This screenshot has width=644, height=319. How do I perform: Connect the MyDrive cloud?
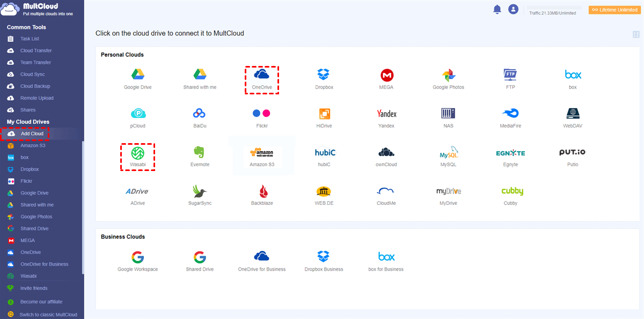click(448, 195)
